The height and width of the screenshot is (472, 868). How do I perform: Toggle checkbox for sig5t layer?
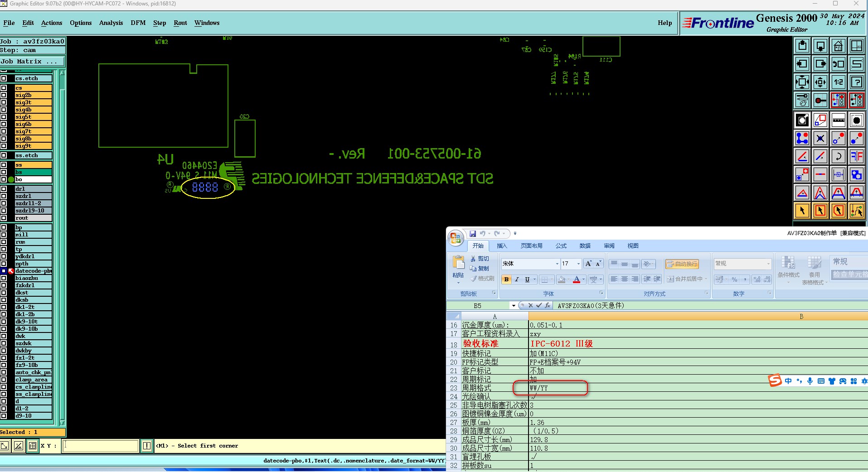coord(4,117)
